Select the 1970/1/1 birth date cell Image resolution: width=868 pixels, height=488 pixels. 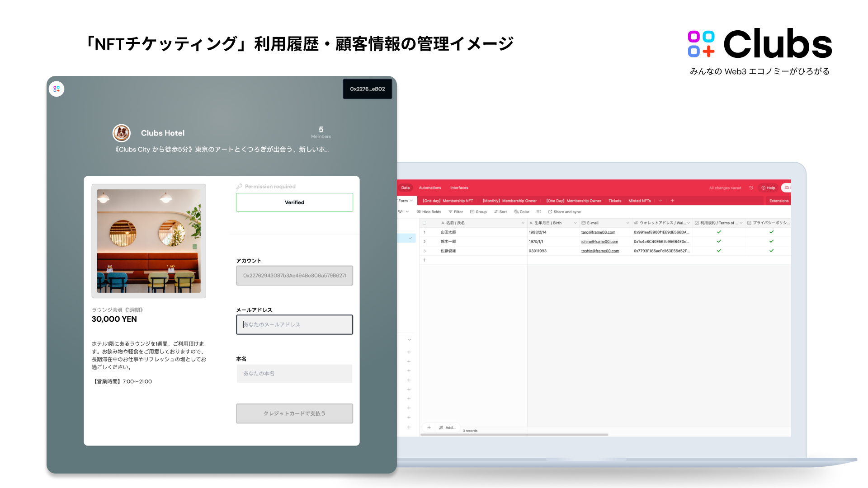click(x=553, y=242)
